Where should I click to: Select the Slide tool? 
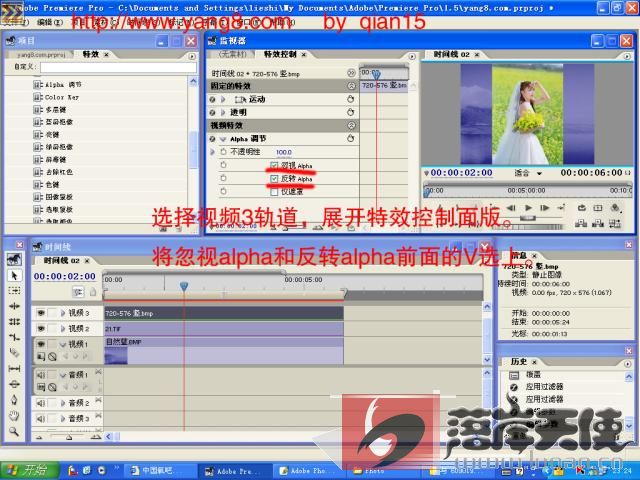pyautogui.click(x=14, y=384)
